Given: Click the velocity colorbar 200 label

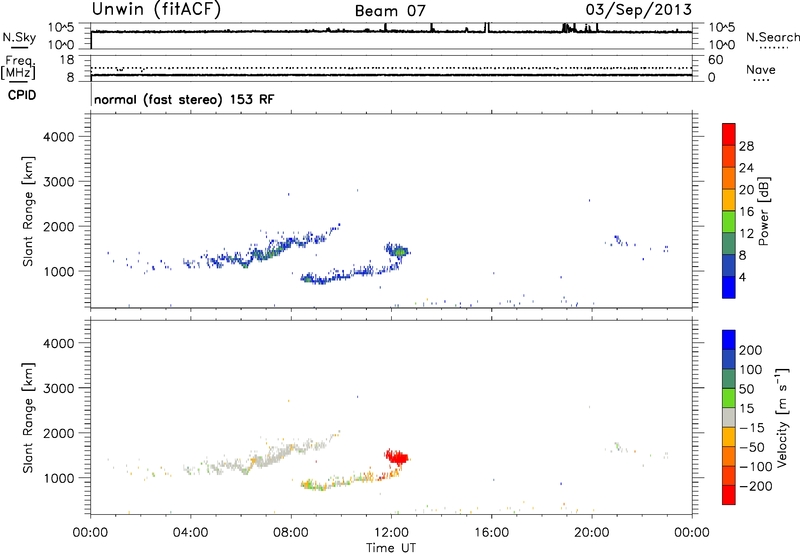Looking at the screenshot, I should tap(751, 350).
